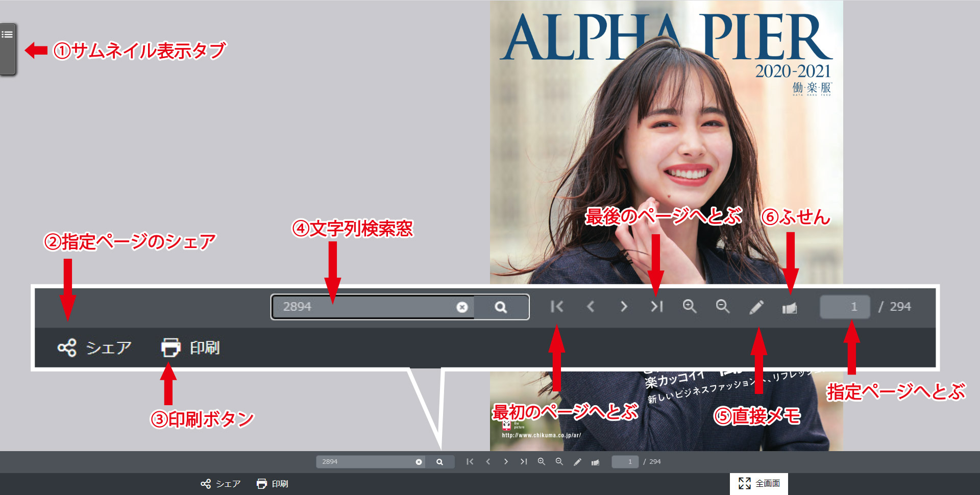Click the http://www.chikuma.co.jp/ar/ URL on cover
The image size is (980, 495).
click(541, 435)
